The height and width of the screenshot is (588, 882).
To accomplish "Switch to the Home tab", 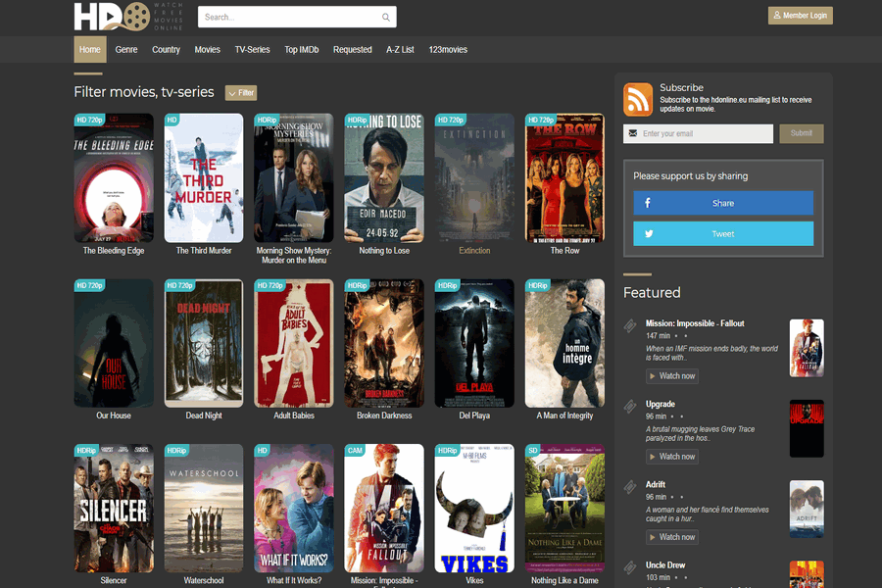I will (89, 49).
